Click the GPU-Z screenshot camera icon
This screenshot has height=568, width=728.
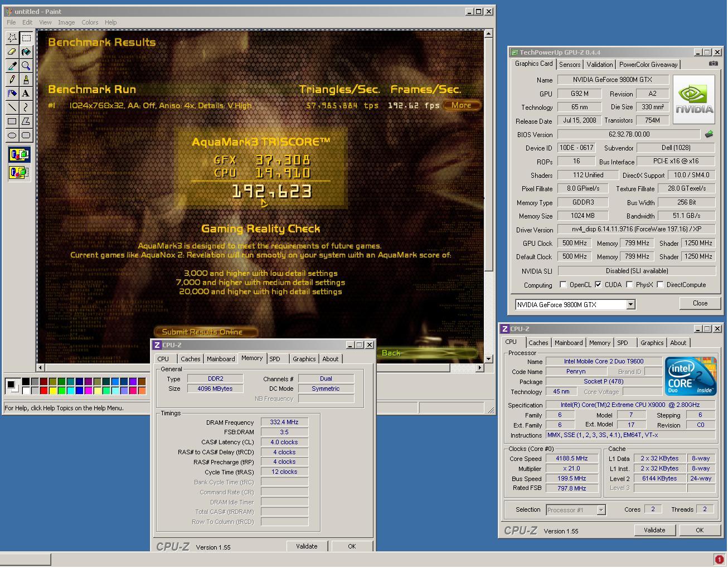coord(713,64)
